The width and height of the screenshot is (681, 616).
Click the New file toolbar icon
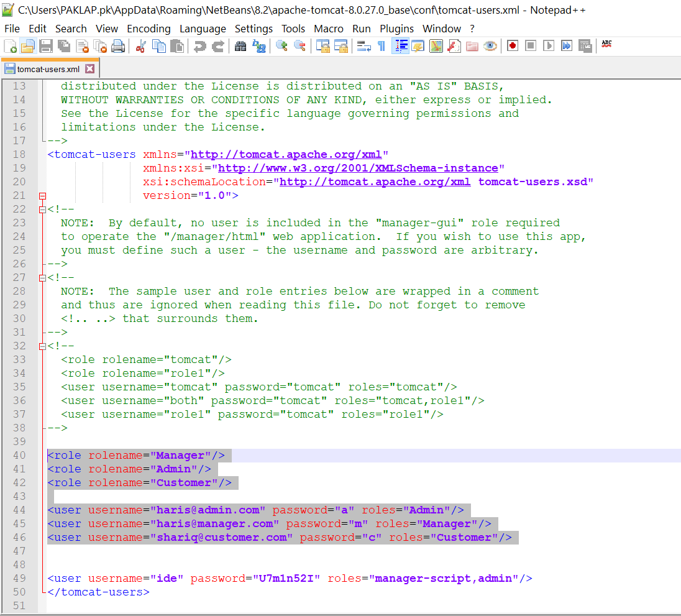tap(11, 46)
